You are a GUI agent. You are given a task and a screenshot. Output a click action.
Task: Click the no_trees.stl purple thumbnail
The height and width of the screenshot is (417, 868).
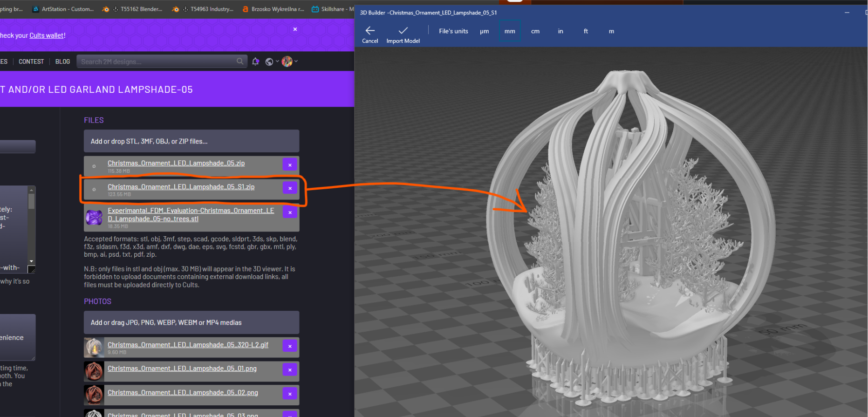[94, 218]
